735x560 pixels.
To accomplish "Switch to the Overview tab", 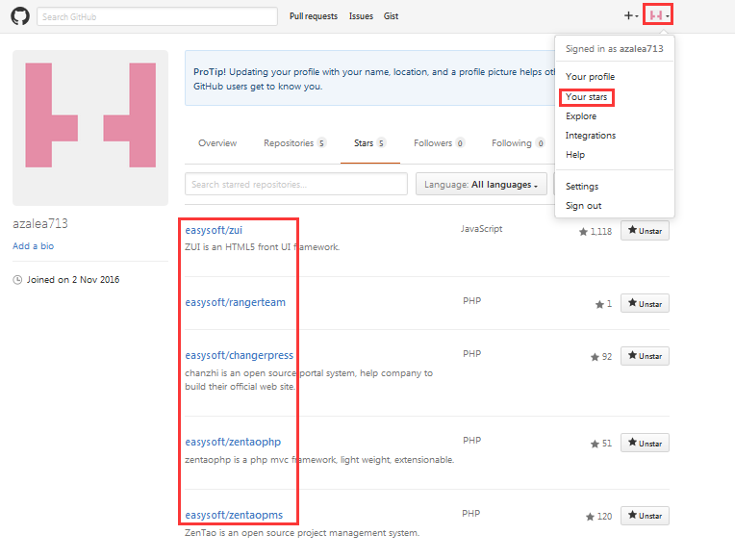I will tap(217, 143).
